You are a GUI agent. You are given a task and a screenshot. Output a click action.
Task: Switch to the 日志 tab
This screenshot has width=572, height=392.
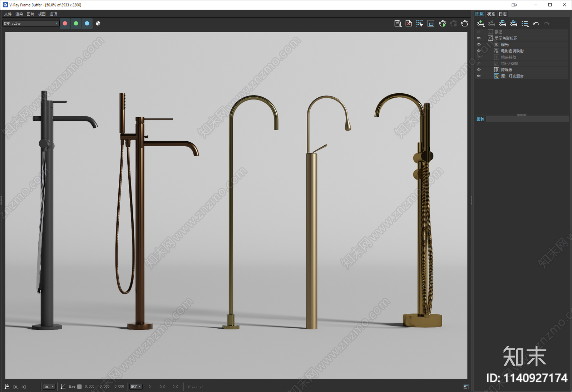[503, 14]
